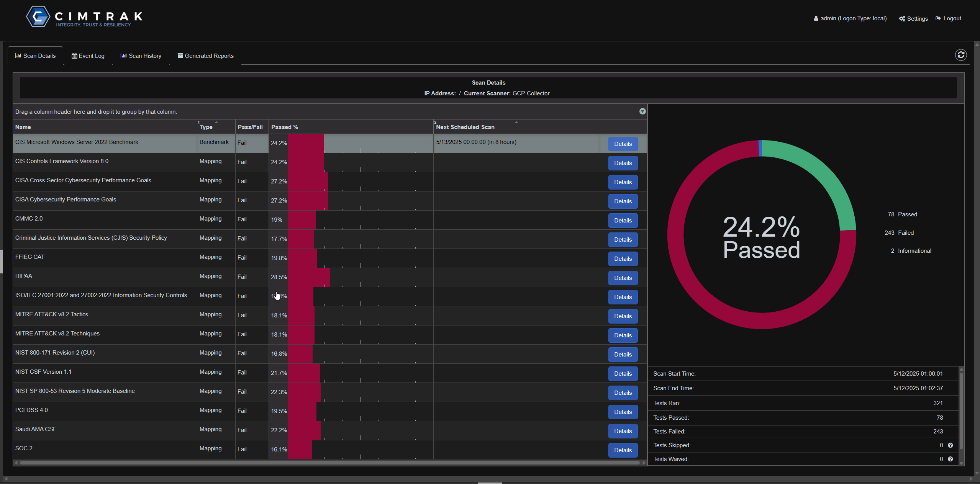Switch to the Event Log tab
980x484 pixels.
tap(88, 56)
